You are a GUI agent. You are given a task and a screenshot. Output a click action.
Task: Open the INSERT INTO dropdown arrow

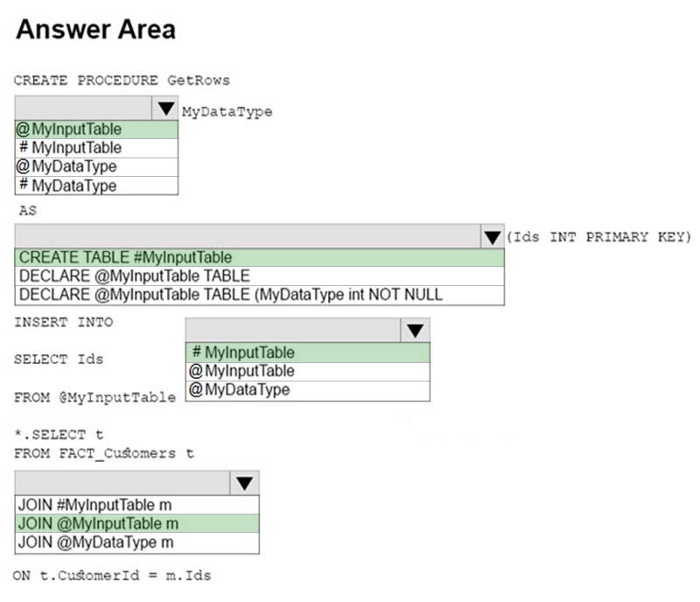415,331
